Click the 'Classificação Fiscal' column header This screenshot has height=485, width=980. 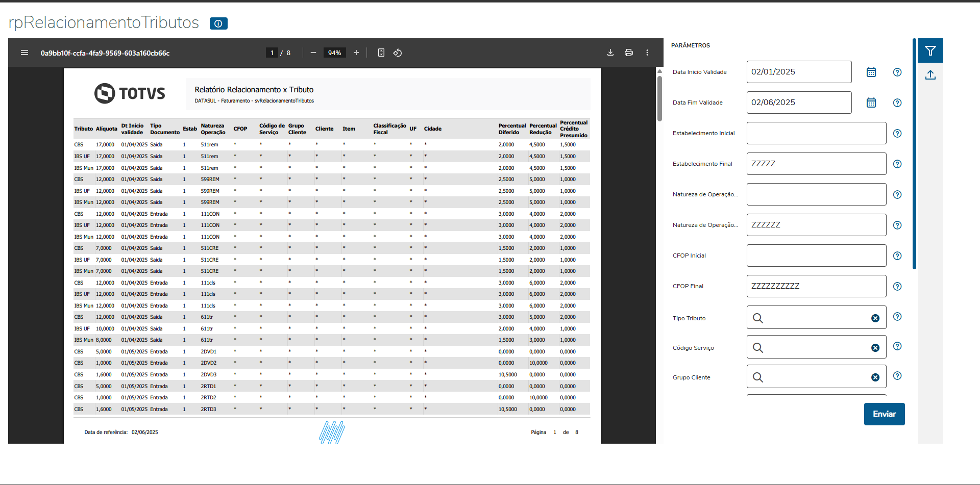pos(390,129)
